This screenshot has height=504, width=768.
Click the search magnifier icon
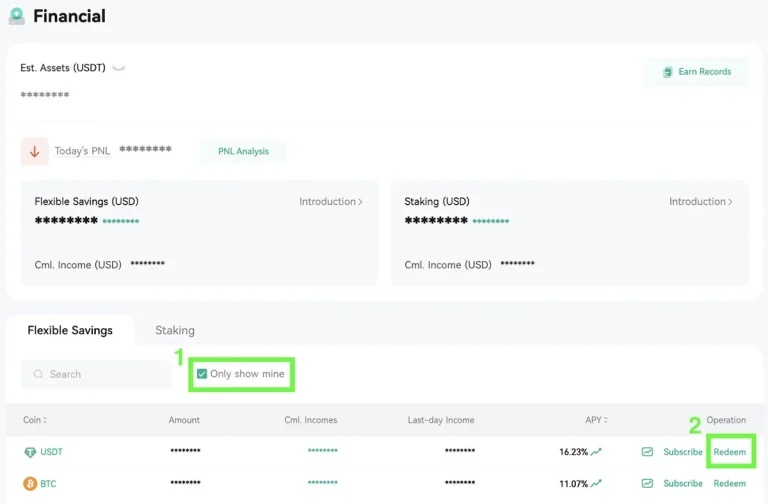coord(38,374)
